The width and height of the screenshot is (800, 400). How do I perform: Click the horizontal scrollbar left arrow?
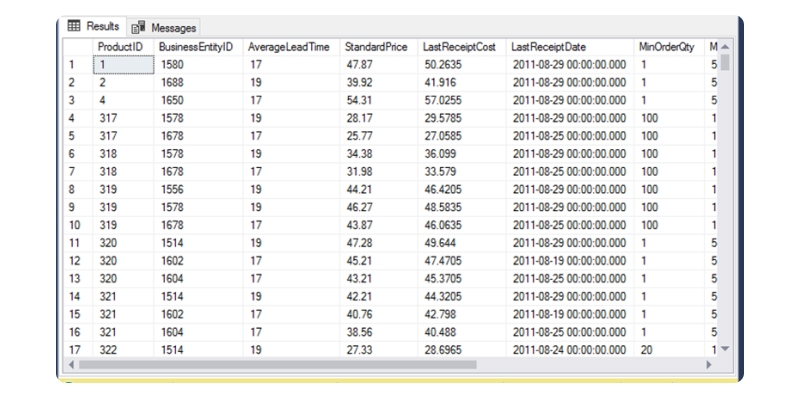click(69, 364)
